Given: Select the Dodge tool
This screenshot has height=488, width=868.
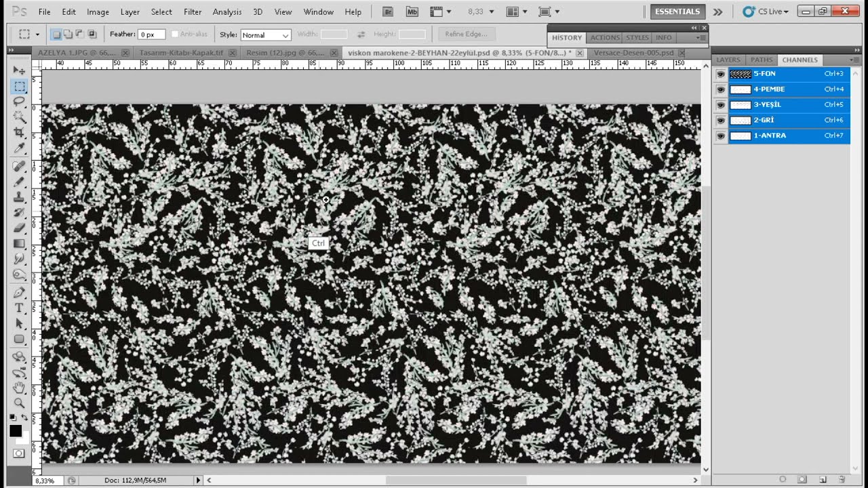Looking at the screenshot, I should pos(19,275).
